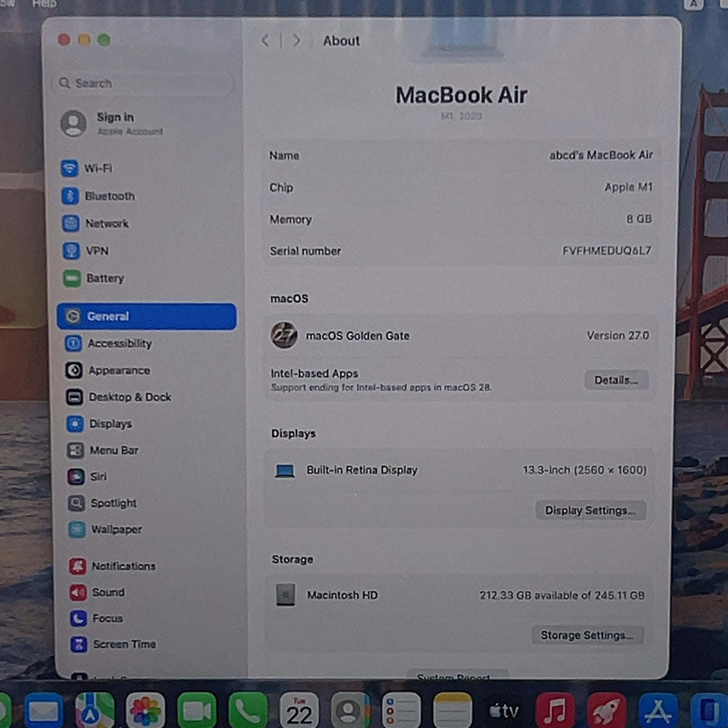Open Contacts app in the Dock
The height and width of the screenshot is (728, 728).
click(x=350, y=711)
